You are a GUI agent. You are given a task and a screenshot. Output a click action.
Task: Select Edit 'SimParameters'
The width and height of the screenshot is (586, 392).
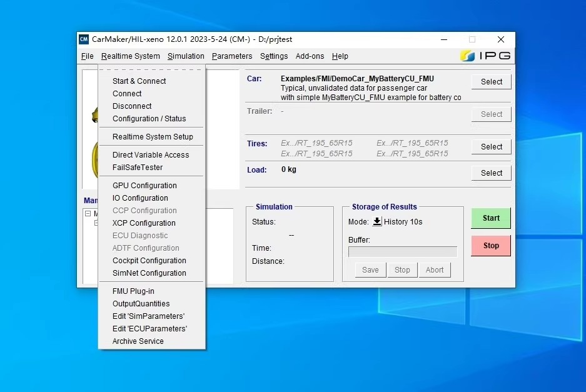(x=152, y=316)
